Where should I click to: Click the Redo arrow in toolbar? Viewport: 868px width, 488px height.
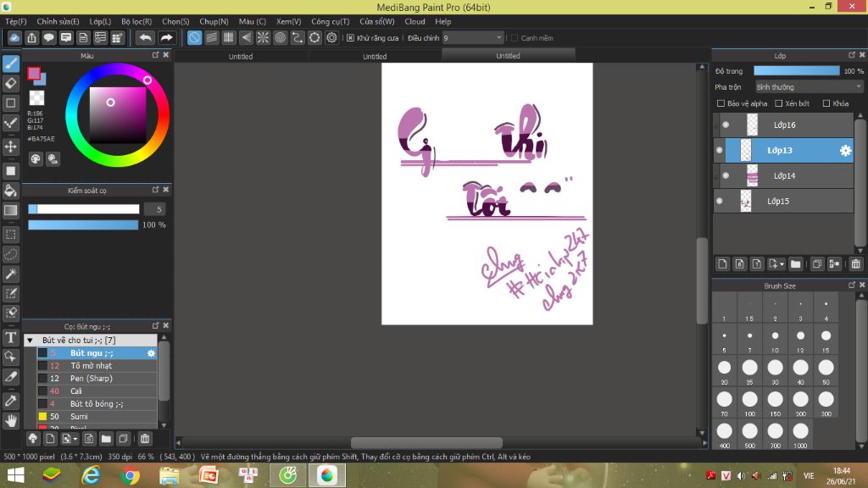pyautogui.click(x=166, y=37)
